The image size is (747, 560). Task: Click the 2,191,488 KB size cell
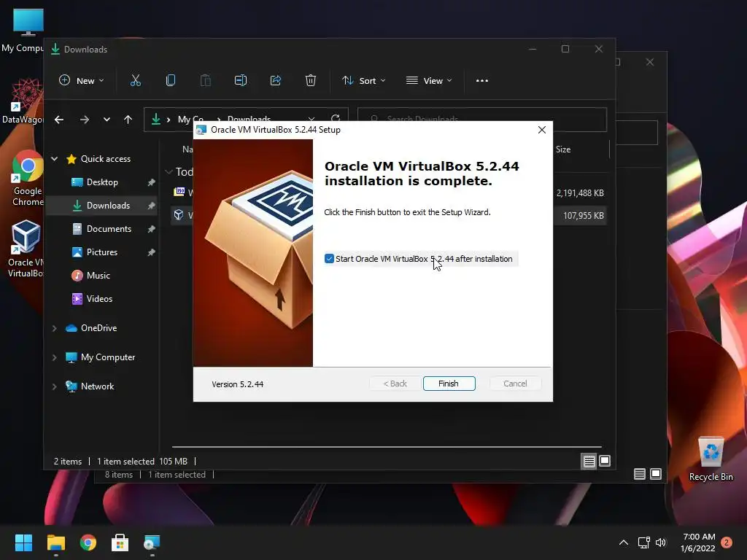(580, 192)
